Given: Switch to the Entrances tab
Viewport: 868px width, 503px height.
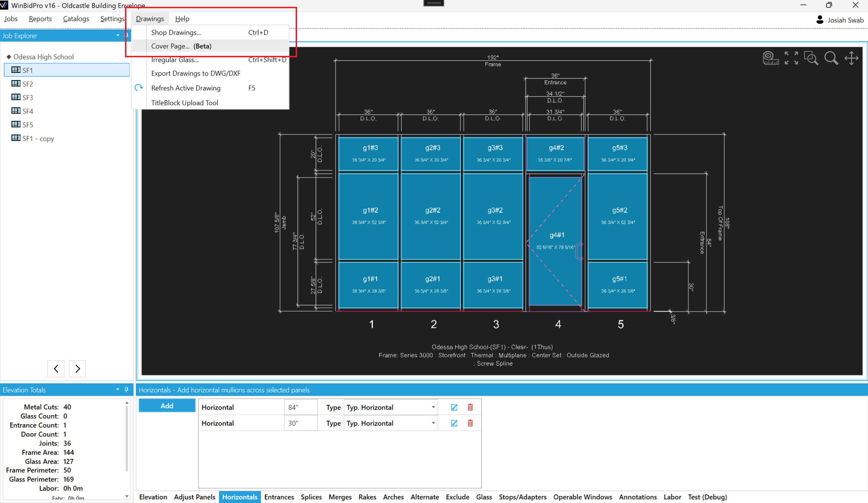Looking at the screenshot, I should click(x=279, y=497).
